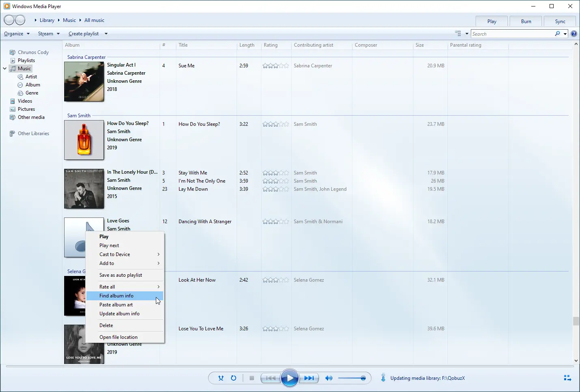
Task: Click the Burn tab
Action: [x=525, y=21]
